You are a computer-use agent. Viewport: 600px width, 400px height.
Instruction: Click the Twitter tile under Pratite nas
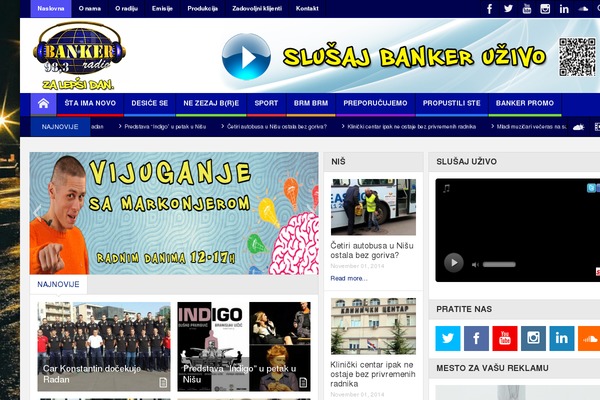coord(448,338)
